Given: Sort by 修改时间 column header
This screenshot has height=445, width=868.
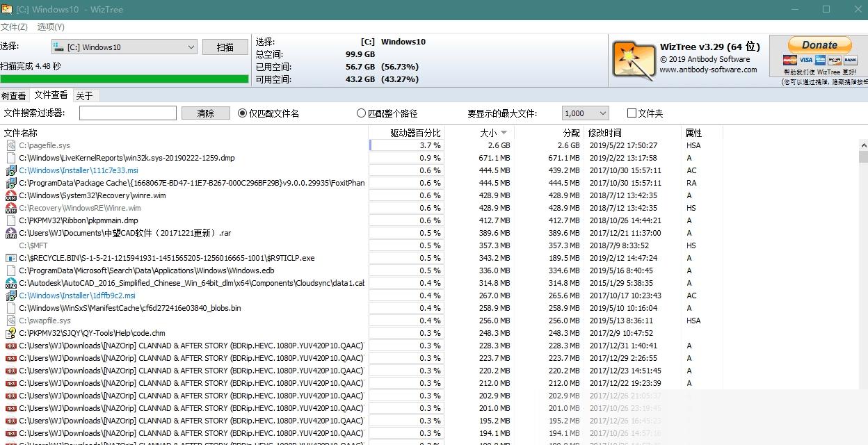Looking at the screenshot, I should coord(632,133).
